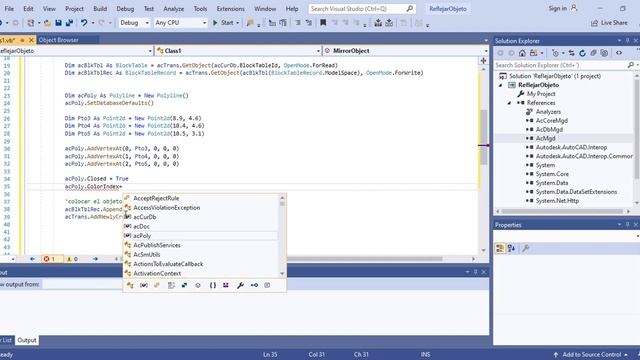This screenshot has height=360, width=640.
Task: Focus the Search Visual Studio box
Action: pyautogui.click(x=361, y=9)
